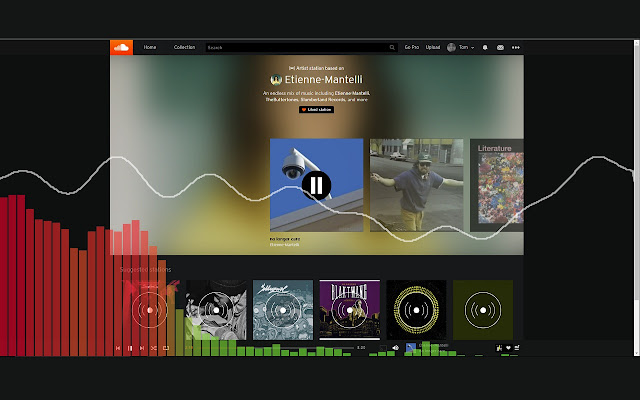Screen dimensions: 640x400
Task: Open the Home tab
Action: pos(150,47)
